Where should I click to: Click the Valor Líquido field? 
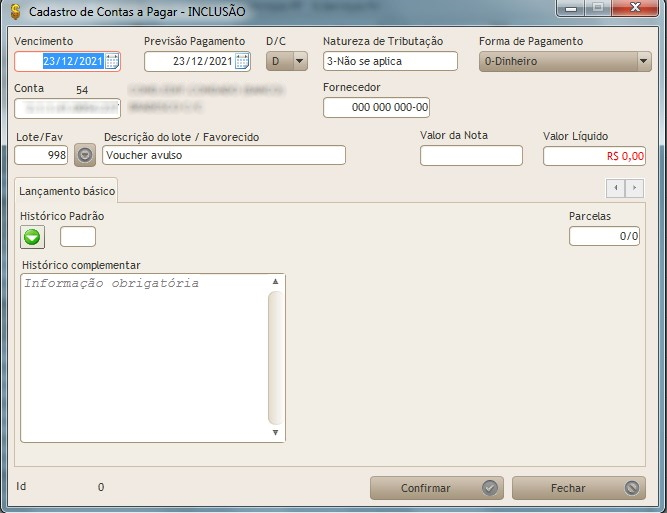[x=594, y=155]
